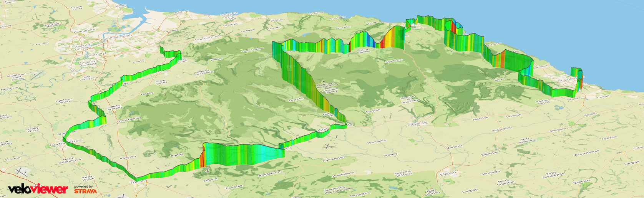Select the Carlton place label
644x198 pixels.
coord(42,44)
